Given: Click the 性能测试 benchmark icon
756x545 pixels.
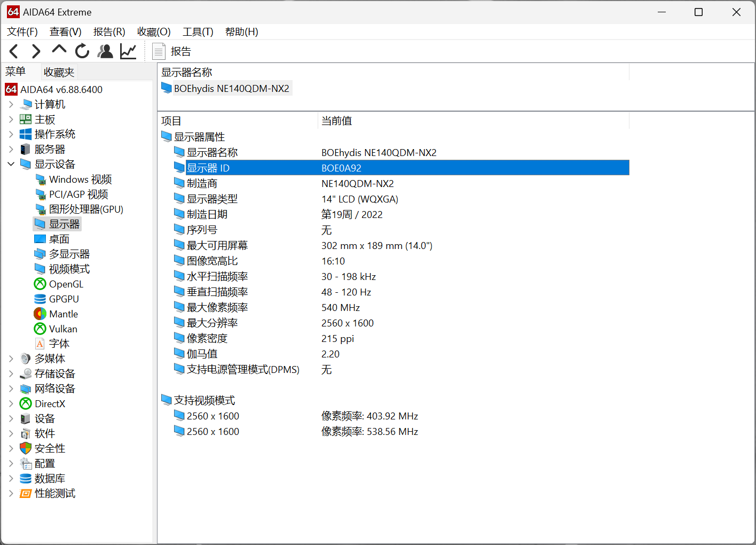Looking at the screenshot, I should (x=26, y=493).
